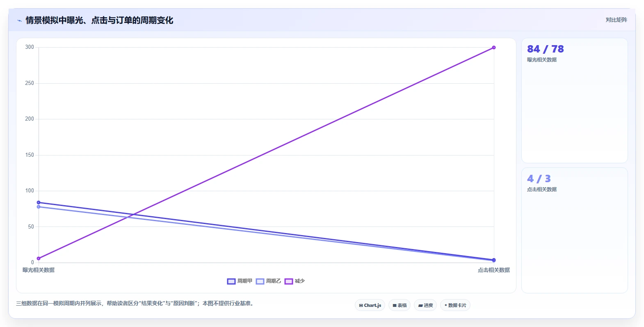This screenshot has width=644, height=327.
Task: Select the 84 / 78 曝光相关数据 card
Action: (x=575, y=101)
